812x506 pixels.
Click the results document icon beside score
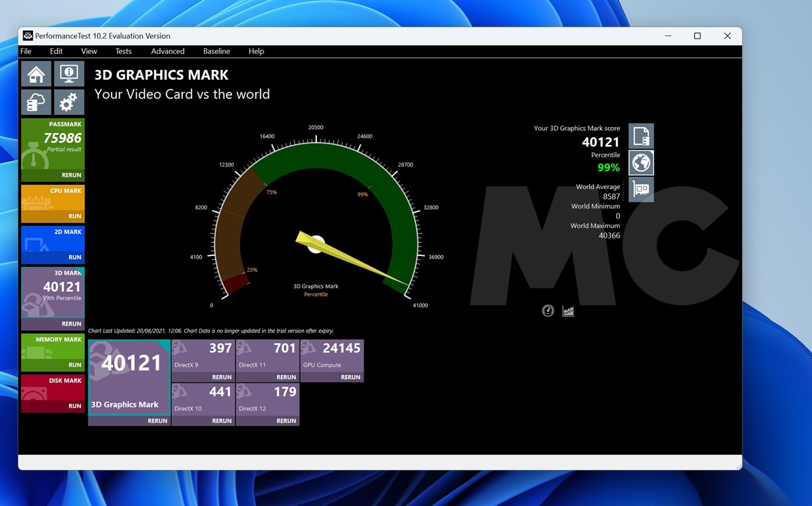(x=641, y=136)
